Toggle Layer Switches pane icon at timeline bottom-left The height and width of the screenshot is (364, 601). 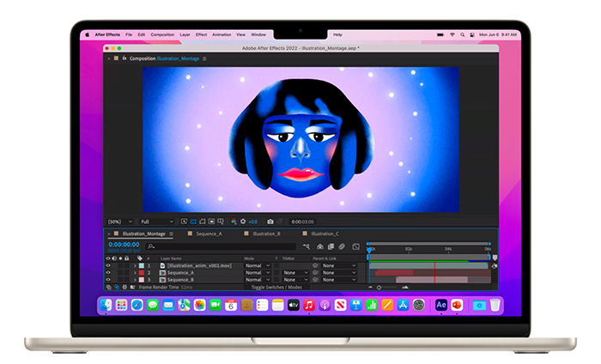(108, 287)
